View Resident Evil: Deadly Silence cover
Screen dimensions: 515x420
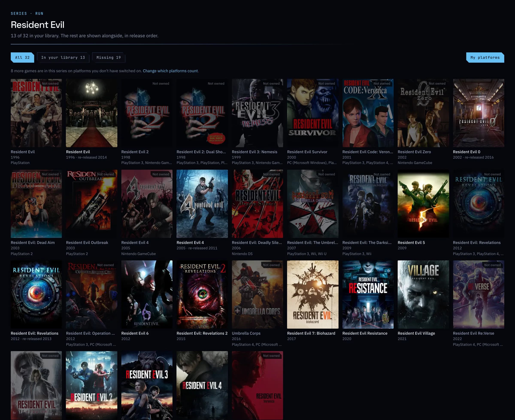point(257,204)
